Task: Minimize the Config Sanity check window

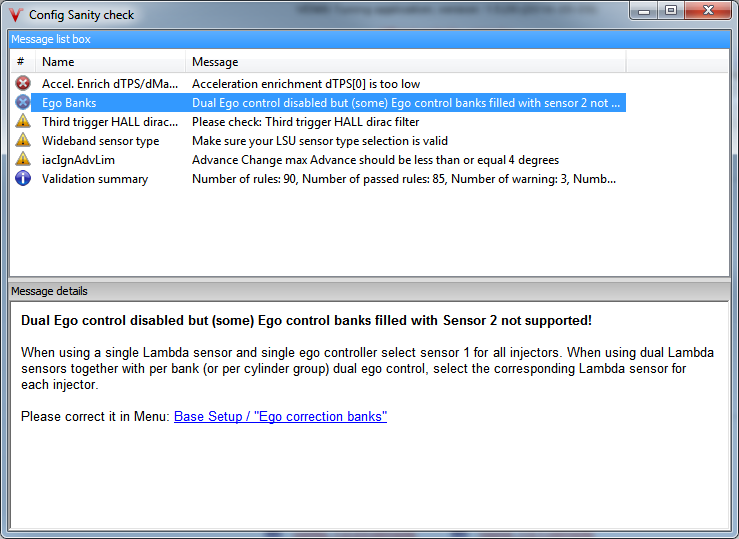Action: [x=644, y=11]
